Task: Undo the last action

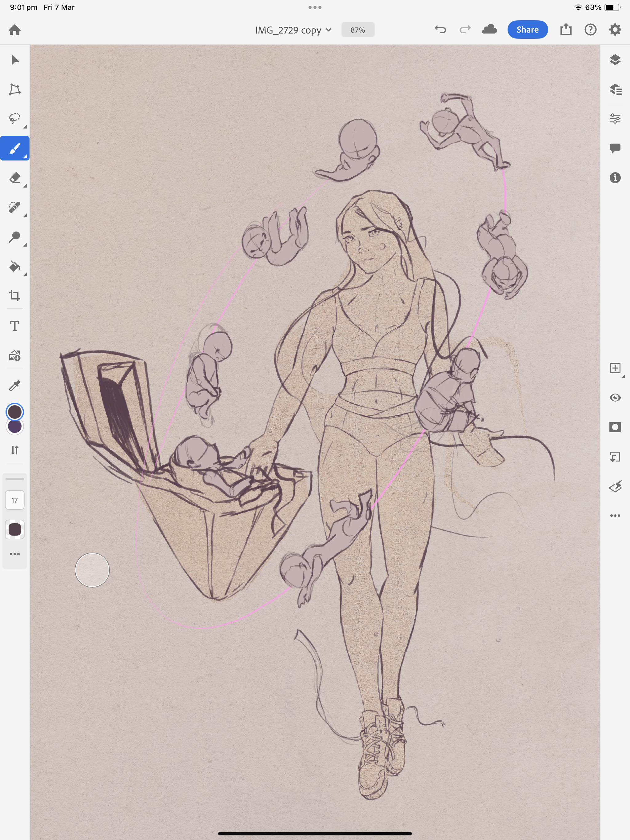Action: (440, 30)
